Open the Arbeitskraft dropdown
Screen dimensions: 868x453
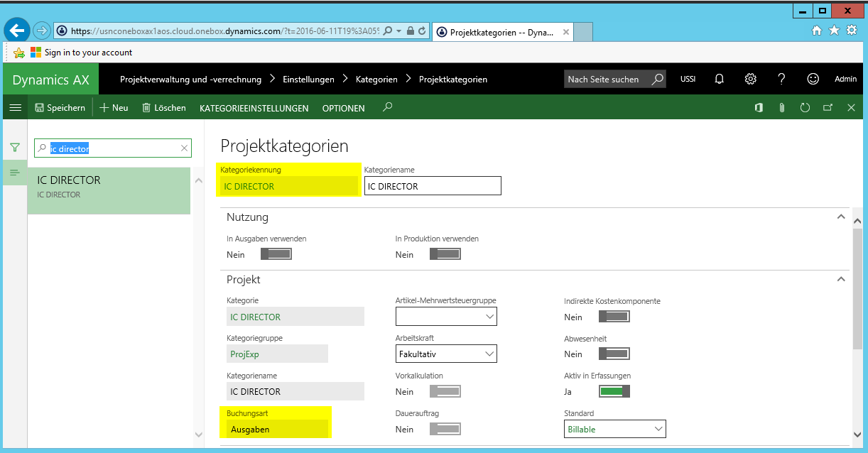pyautogui.click(x=446, y=354)
